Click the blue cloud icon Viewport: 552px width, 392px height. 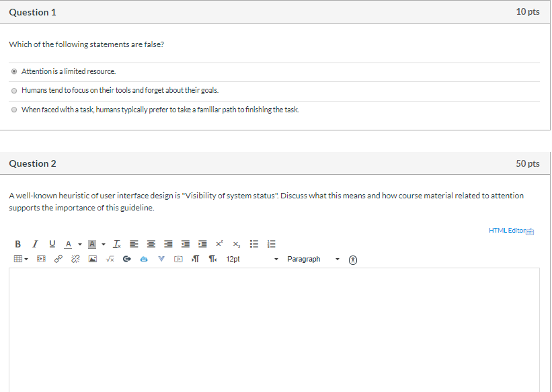(144, 260)
